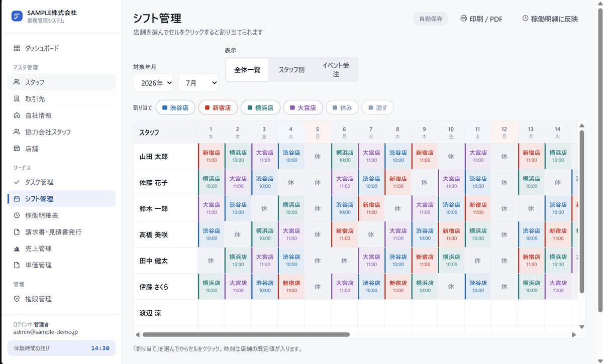Select the 新宿店 assignment chip

[218, 107]
